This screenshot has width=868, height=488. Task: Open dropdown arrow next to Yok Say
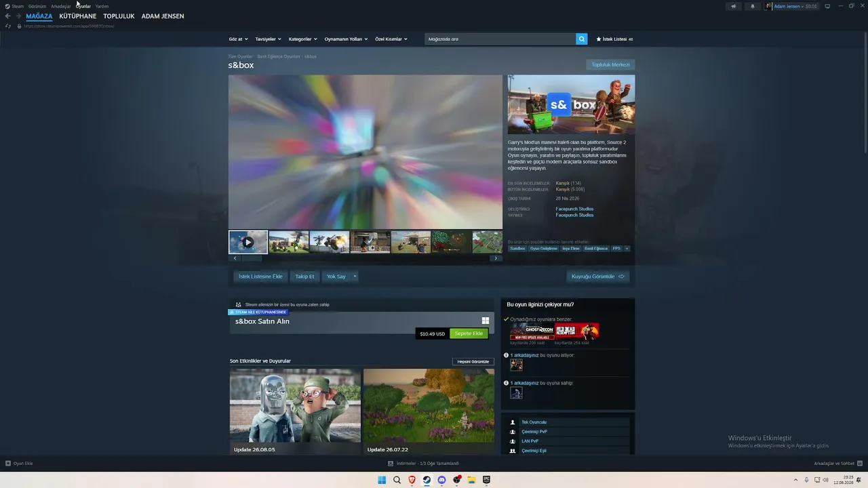tap(354, 277)
